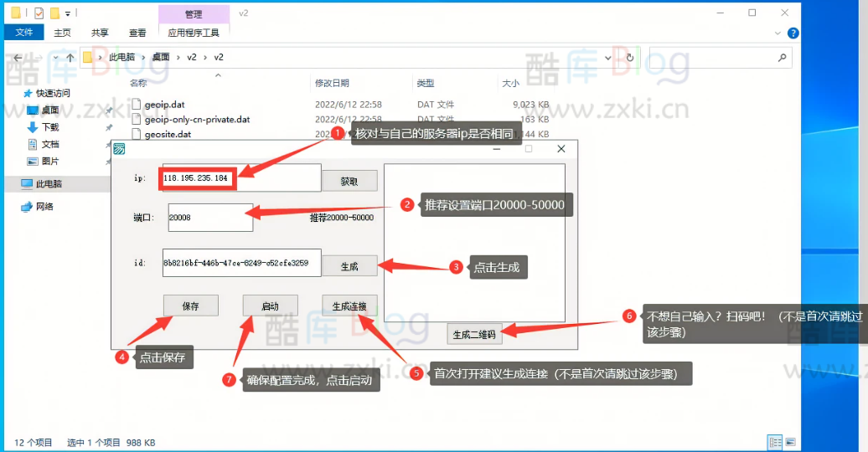Click 此电脑 in the address breadcrumb
The image size is (868, 452).
121,57
